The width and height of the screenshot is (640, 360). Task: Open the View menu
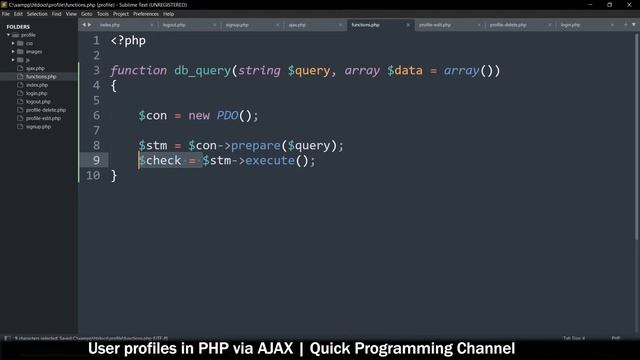[71, 14]
